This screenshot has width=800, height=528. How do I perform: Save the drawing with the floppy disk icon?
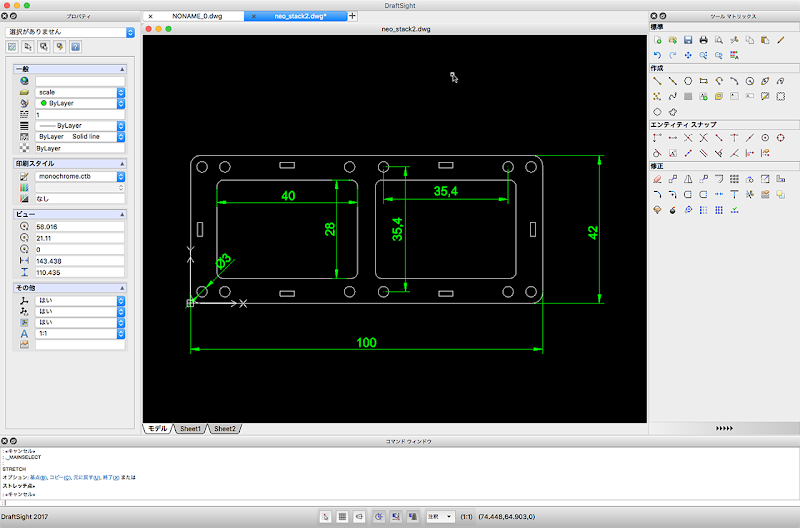(688, 40)
